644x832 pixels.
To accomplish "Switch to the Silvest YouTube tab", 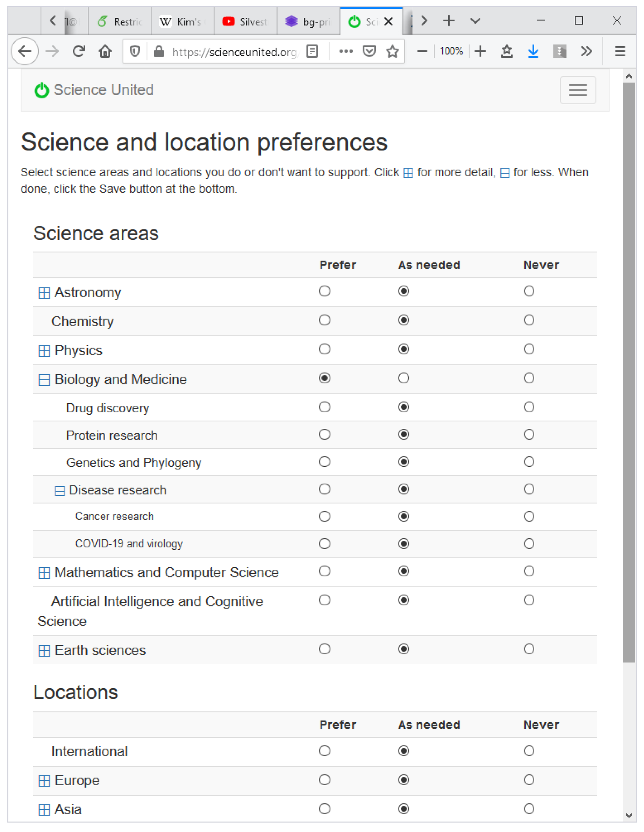I will pyautogui.click(x=245, y=22).
